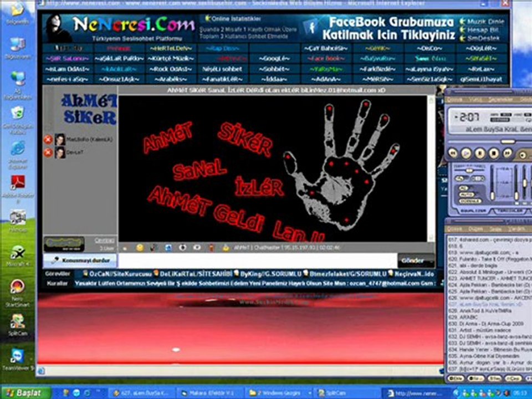This screenshot has width=532, height=399.
Task: Click the Müzik Dinle link
Action: (485, 22)
